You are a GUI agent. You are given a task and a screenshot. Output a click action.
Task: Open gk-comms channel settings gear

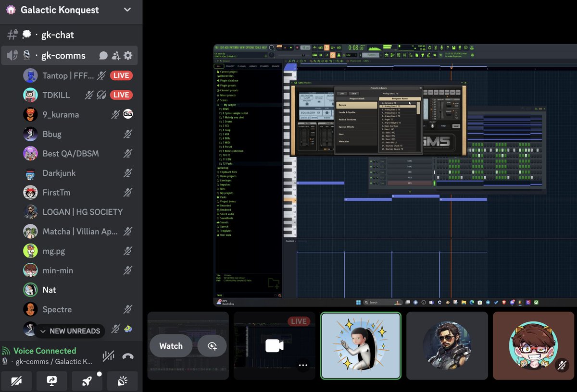coord(128,56)
